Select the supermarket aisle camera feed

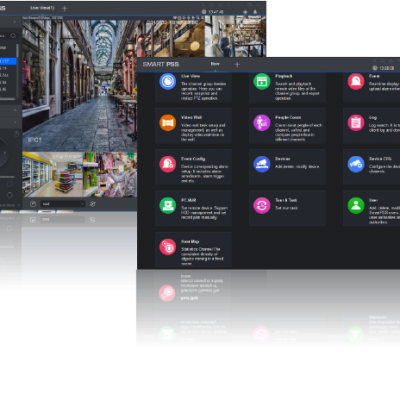52,175
